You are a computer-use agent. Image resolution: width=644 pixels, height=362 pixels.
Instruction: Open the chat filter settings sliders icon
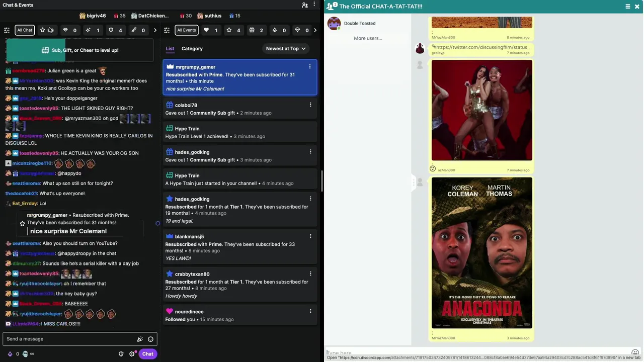point(7,30)
